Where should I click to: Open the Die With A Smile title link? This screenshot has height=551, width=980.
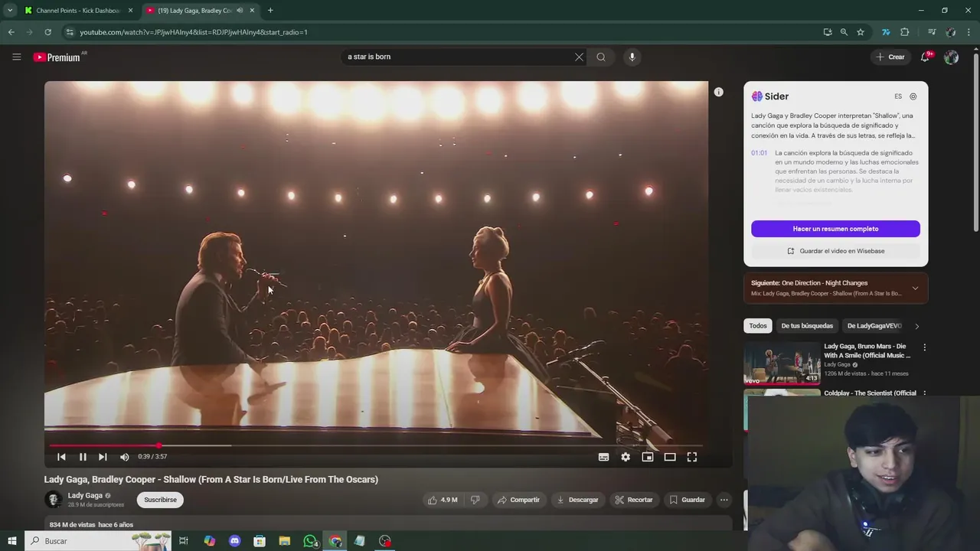pos(867,350)
